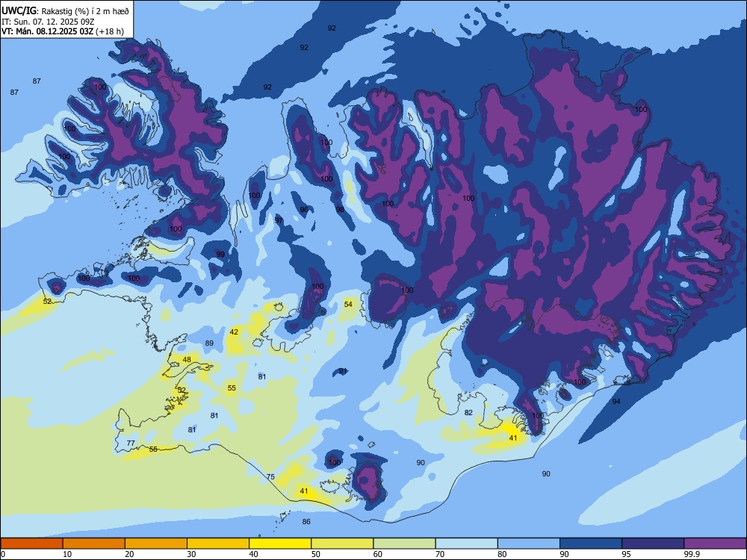
Task: Click the map value '82'
Action: (468, 412)
